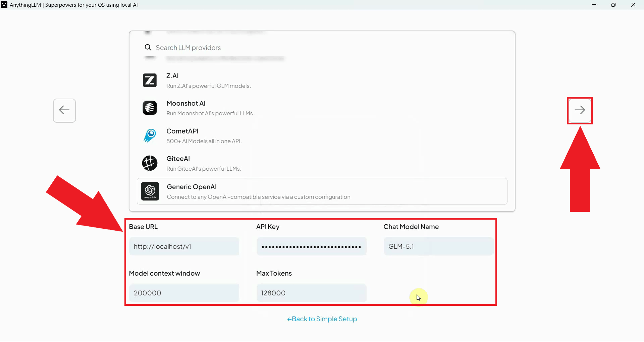Viewport: 644px width, 342px height.
Task: Select the CometAPI provider icon
Action: pyautogui.click(x=150, y=135)
